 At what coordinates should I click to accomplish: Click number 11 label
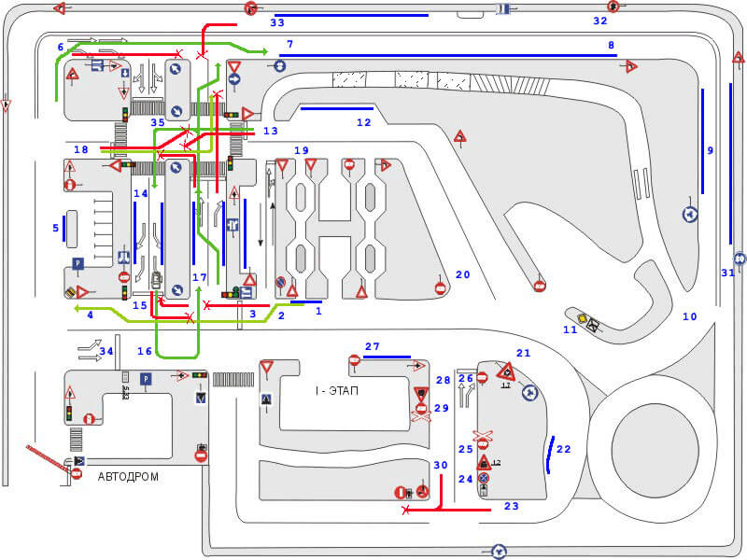[x=571, y=329]
